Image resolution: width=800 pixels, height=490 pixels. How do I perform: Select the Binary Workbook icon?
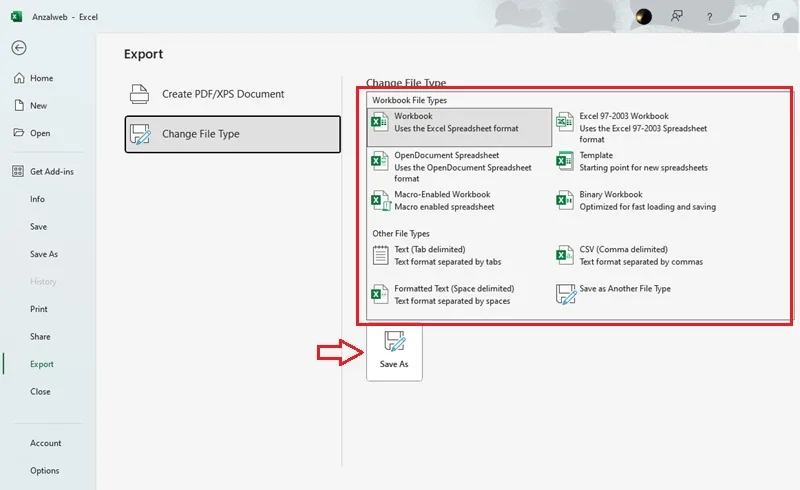tap(564, 201)
